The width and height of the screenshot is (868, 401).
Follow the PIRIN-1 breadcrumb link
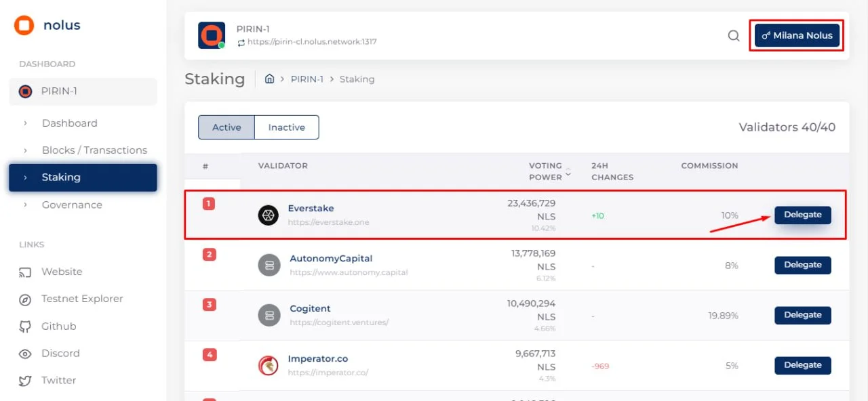307,79
